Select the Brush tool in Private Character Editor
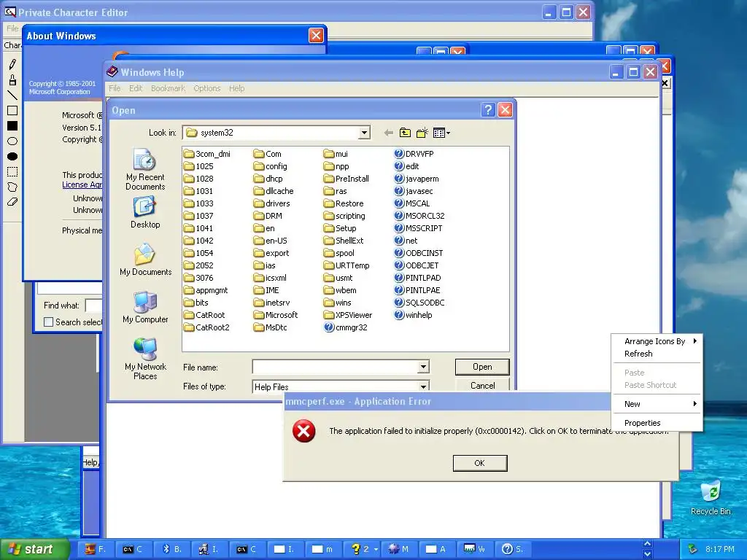Image resolution: width=747 pixels, height=560 pixels. coord(12,79)
